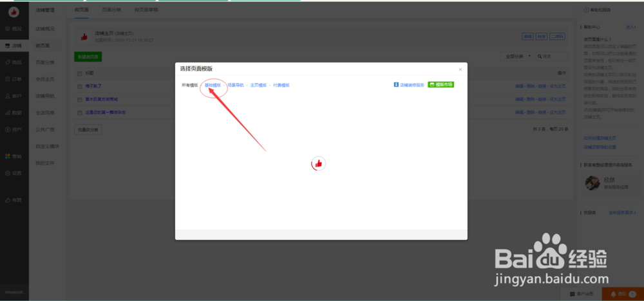This screenshot has width=644, height=301.
Task: Click 链接 button for 店铺主页
Action: pyautogui.click(x=542, y=37)
